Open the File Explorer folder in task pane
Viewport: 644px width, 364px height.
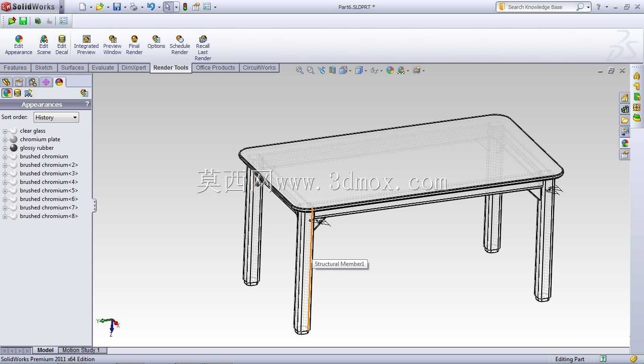coord(625,120)
